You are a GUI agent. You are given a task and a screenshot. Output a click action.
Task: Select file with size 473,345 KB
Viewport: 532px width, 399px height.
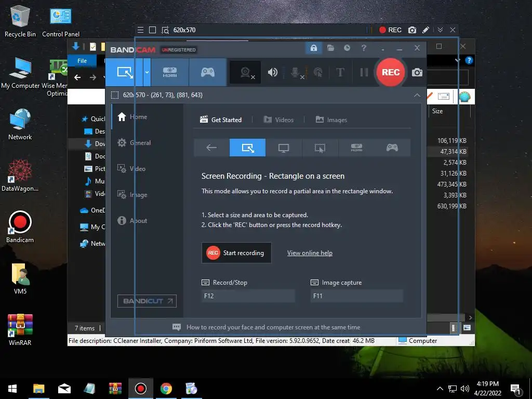(x=451, y=184)
